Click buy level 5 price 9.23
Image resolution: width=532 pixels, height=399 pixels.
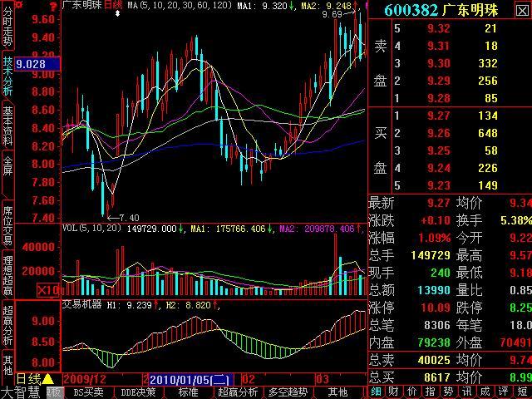pos(438,185)
